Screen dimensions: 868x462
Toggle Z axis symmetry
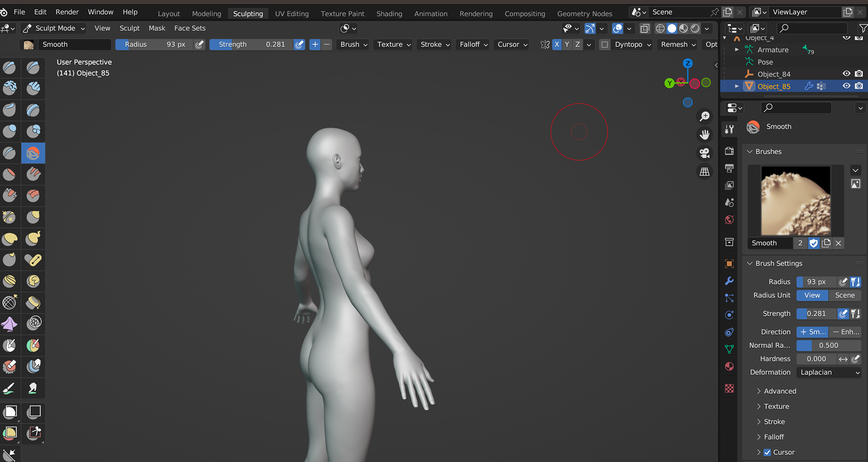(x=577, y=44)
